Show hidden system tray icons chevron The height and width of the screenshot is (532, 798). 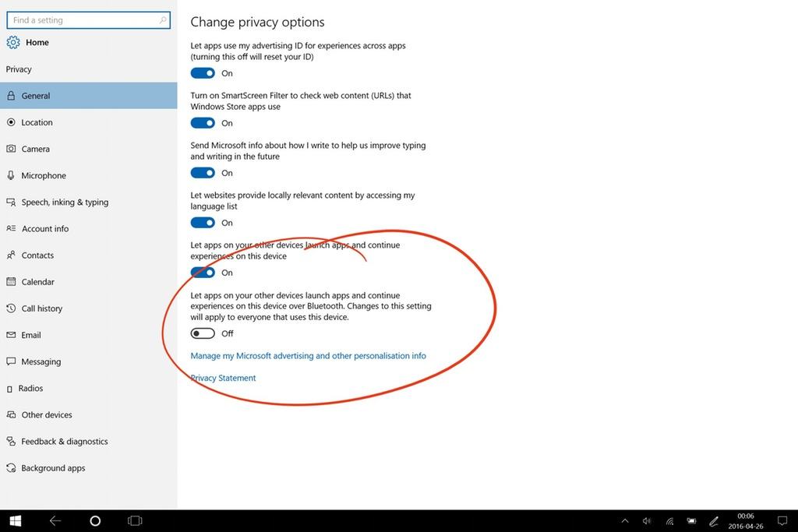[x=625, y=520]
